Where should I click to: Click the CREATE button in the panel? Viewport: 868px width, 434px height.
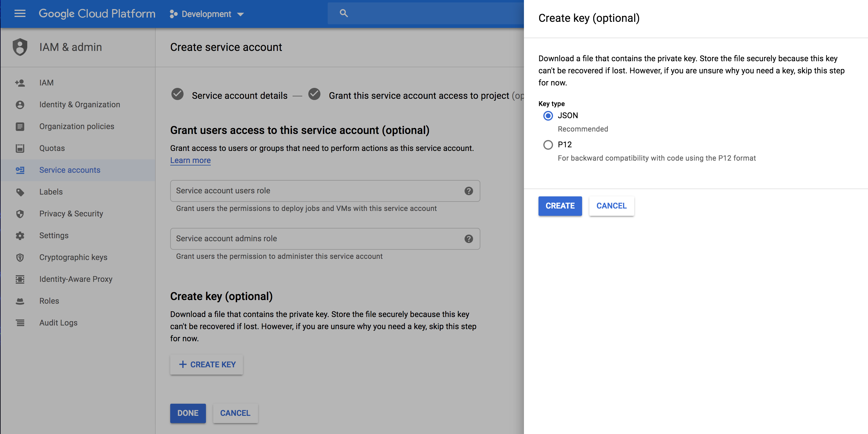[560, 206]
